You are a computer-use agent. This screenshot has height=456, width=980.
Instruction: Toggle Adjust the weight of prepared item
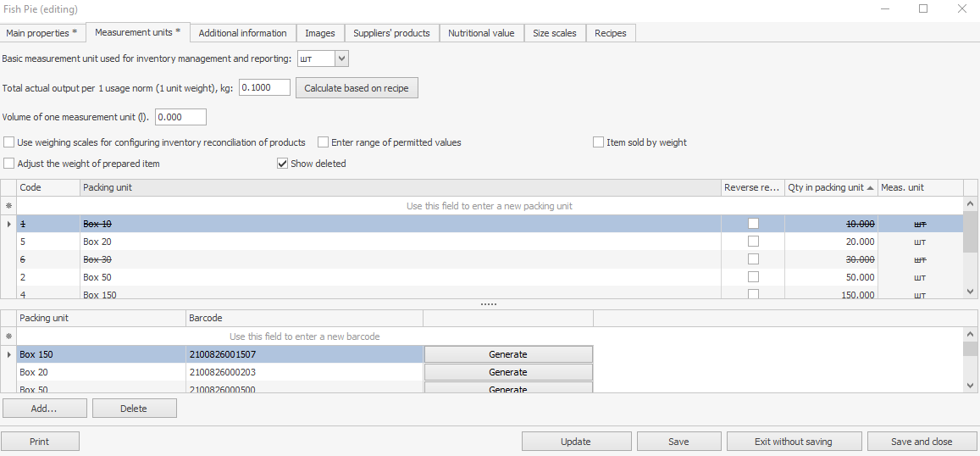(9, 164)
